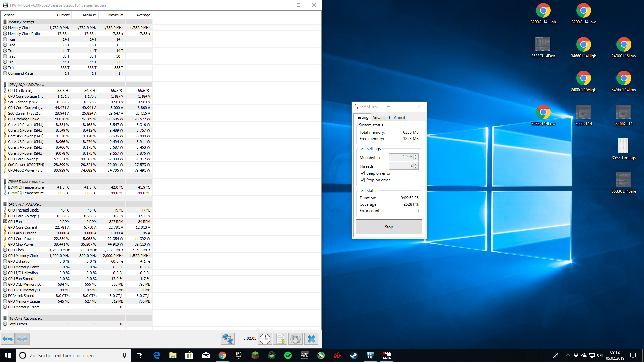
Task: Uncheck Stop on error
Action: click(x=362, y=180)
